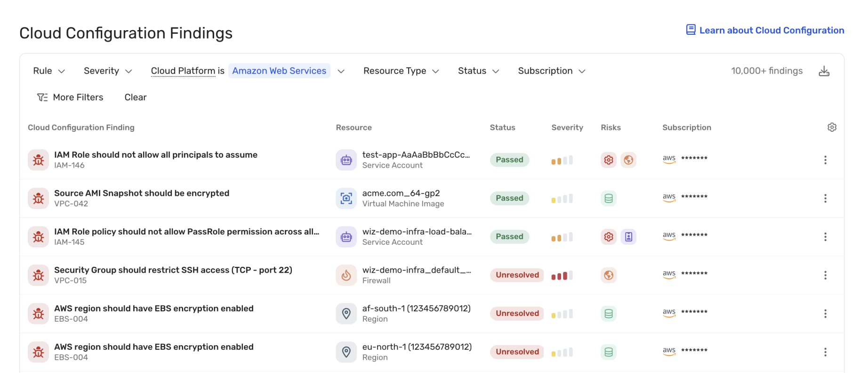Screen dimensions: 868x388
Task: Click bug icon for IAM-146 finding
Action: click(x=38, y=160)
